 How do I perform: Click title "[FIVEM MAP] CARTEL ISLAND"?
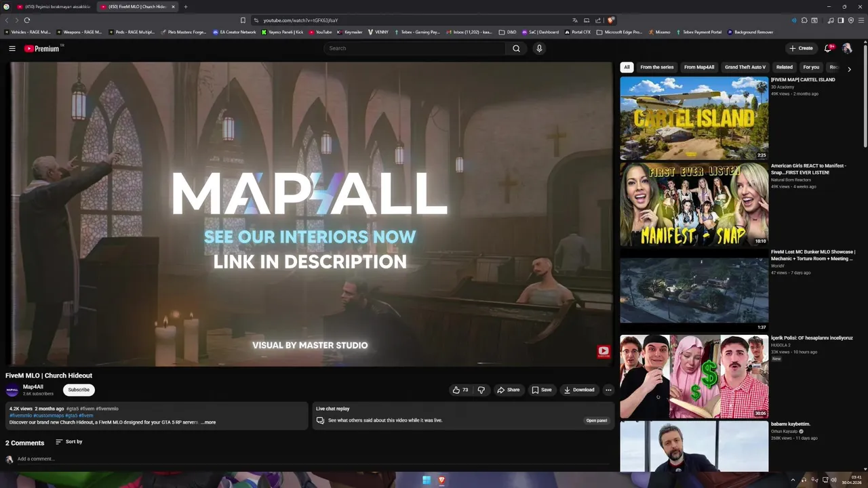pyautogui.click(x=803, y=80)
